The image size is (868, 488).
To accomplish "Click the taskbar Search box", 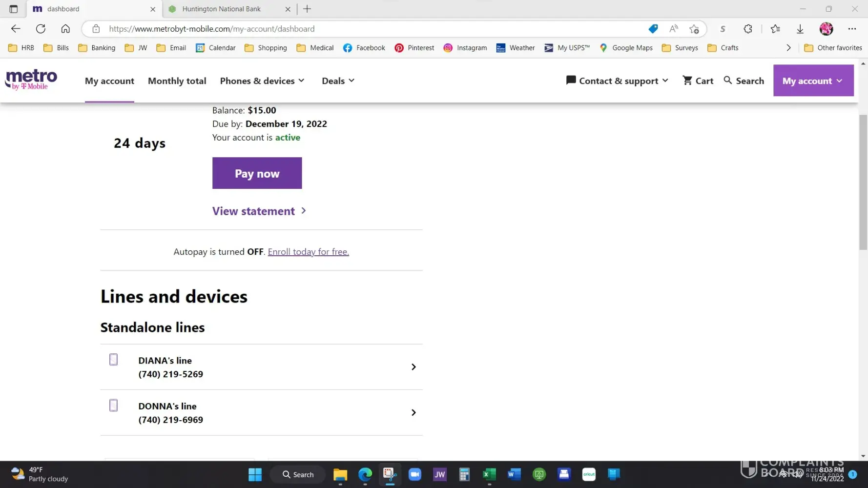I will (x=298, y=474).
